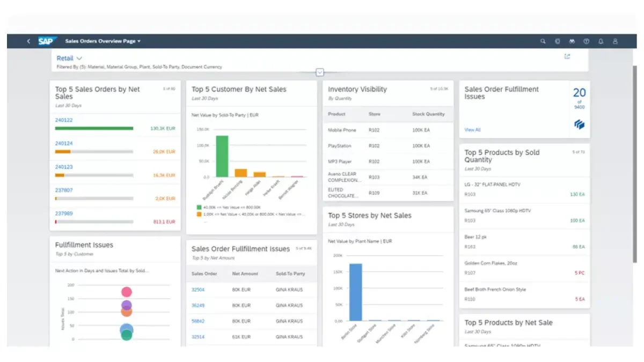Click the Sold-To Party column header
Viewport: 644px width, 362px height.
click(x=290, y=274)
